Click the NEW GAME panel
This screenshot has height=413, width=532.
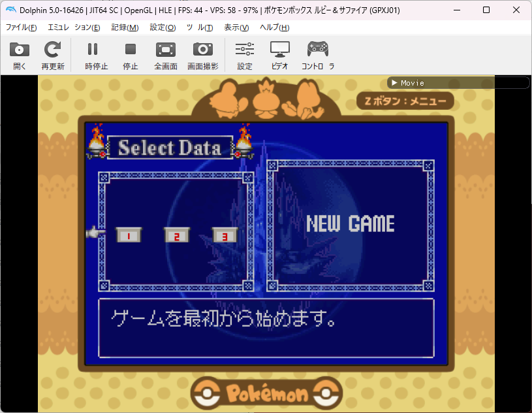click(351, 225)
